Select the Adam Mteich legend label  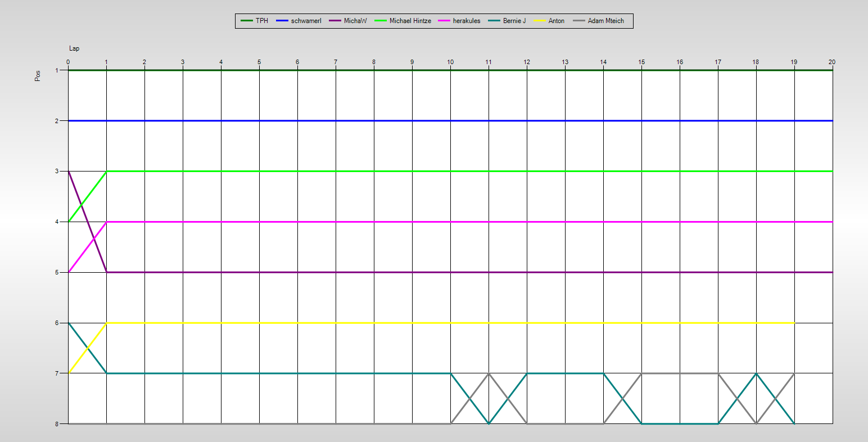[x=605, y=21]
